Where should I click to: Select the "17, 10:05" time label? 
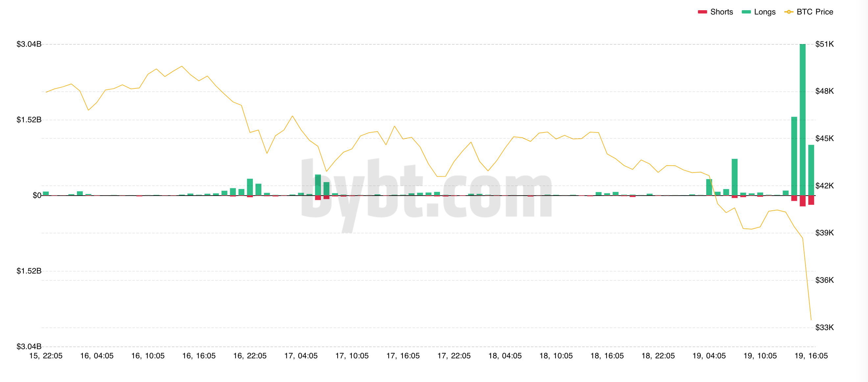coord(352,356)
